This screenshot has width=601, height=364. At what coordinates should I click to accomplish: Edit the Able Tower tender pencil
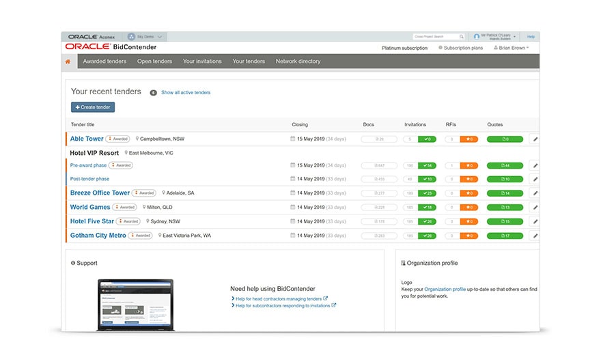click(x=535, y=139)
